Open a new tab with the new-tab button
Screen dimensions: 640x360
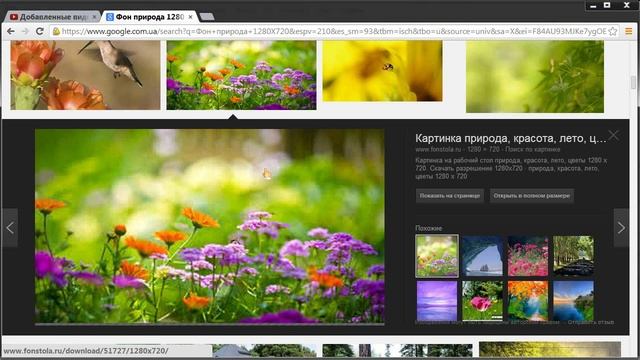tap(207, 17)
